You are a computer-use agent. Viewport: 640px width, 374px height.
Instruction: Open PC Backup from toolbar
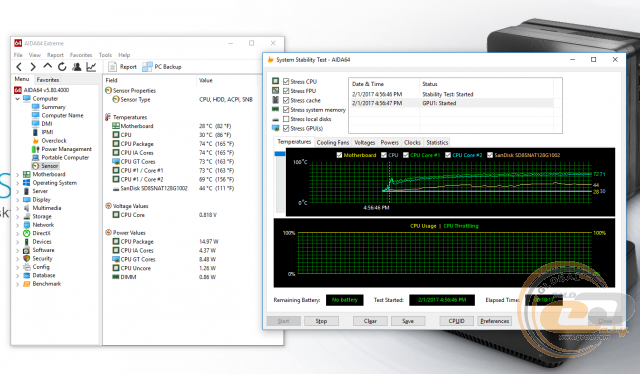click(162, 67)
